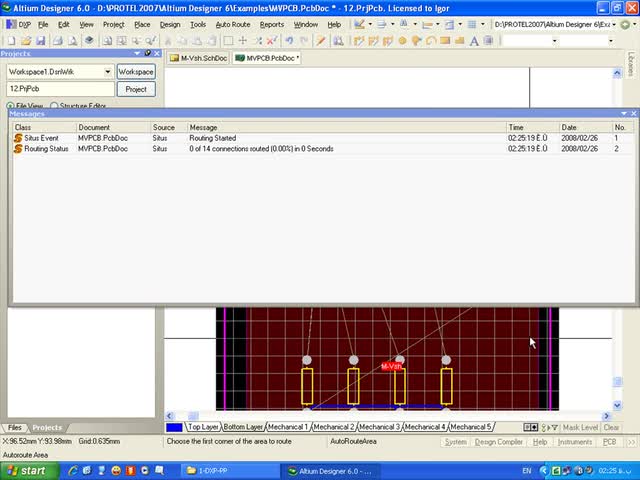The image size is (640, 480).
Task: Open the file path address dropdown
Action: [614, 24]
